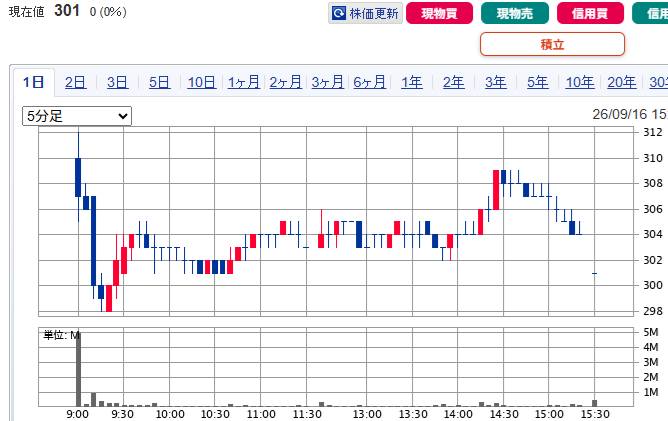Image resolution: width=668 pixels, height=421 pixels.
Task: Show the 5日 chart range
Action: point(159,82)
